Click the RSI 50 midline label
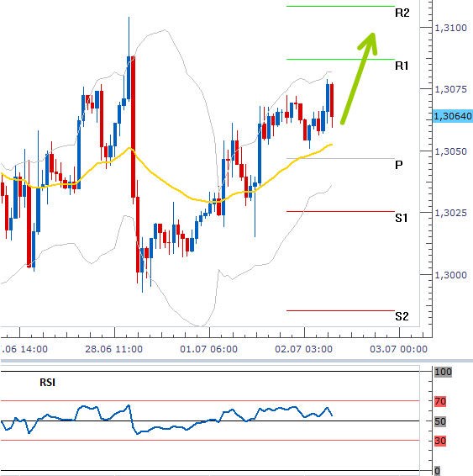Image resolution: width=473 pixels, height=476 pixels. click(440, 421)
